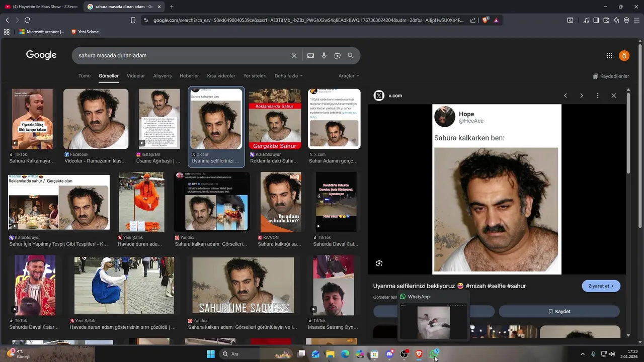The height and width of the screenshot is (362, 644).
Task: Show previous image in preview panel
Action: tap(565, 96)
